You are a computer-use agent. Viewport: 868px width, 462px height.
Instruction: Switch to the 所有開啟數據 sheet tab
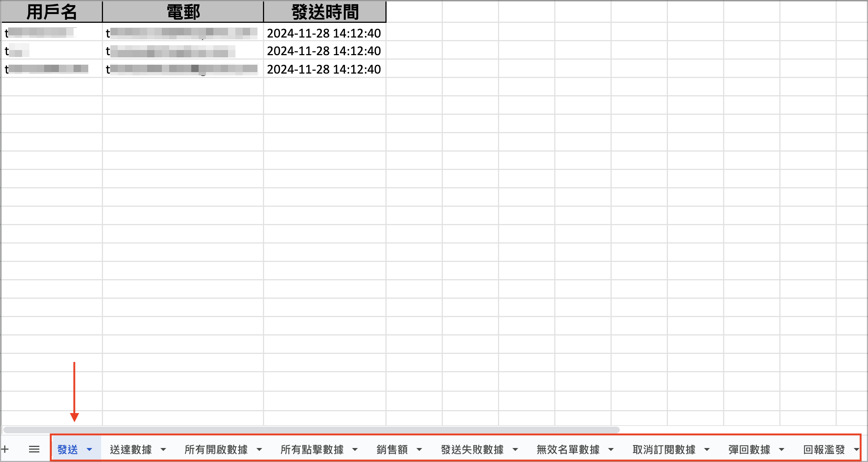[x=216, y=449]
